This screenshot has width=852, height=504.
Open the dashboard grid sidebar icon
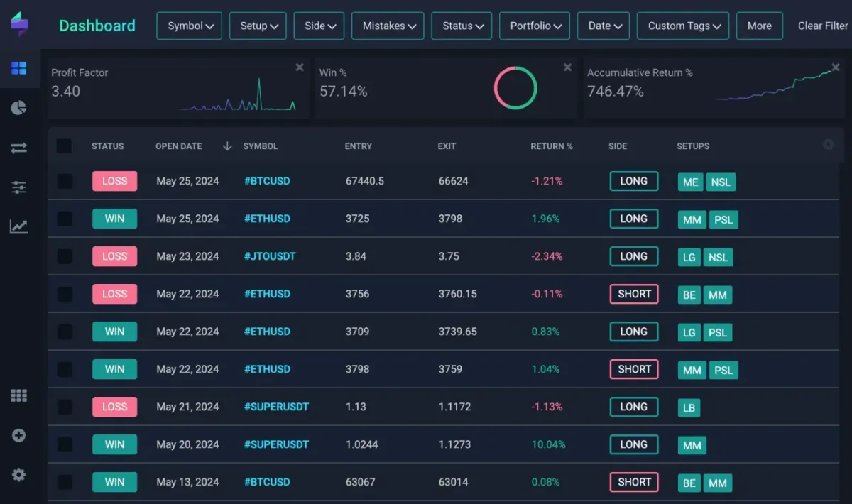19,68
